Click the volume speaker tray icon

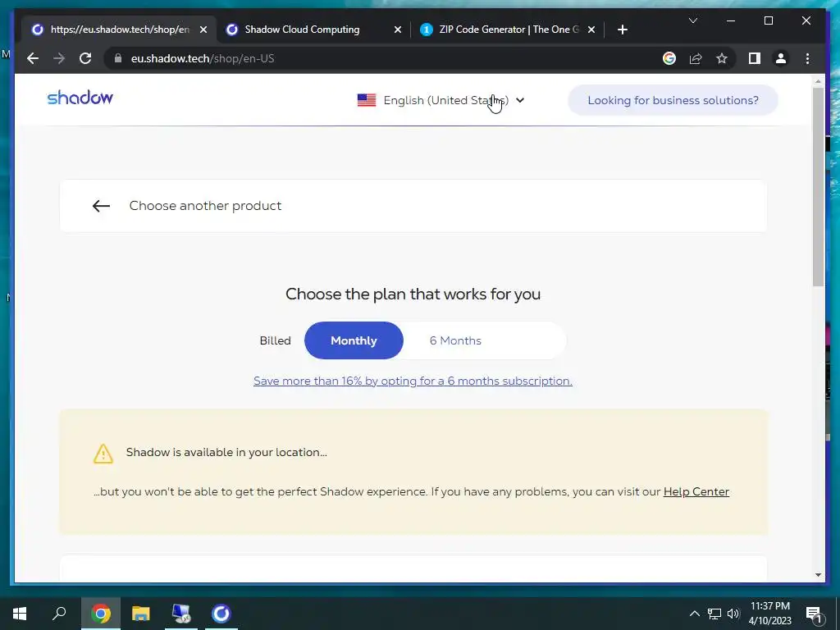(x=733, y=614)
